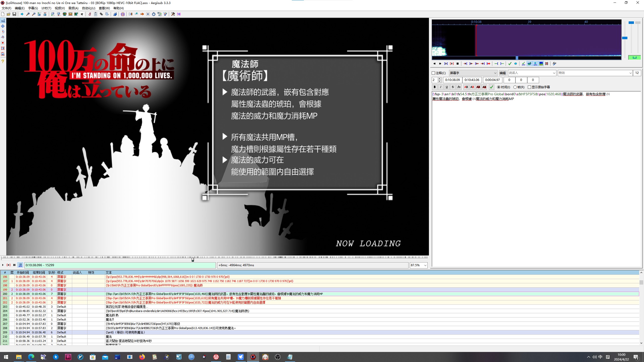Set primary color with first AB button
This screenshot has width=644, height=362.
466,87
